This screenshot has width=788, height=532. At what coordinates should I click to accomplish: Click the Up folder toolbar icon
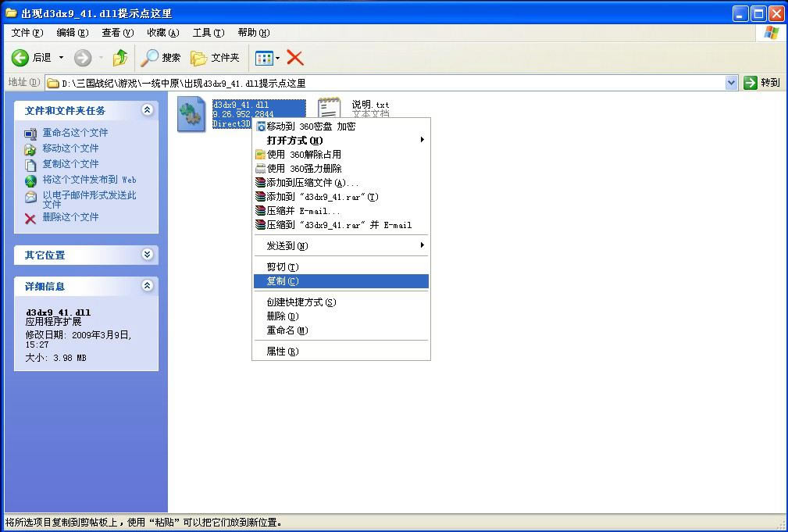(x=119, y=58)
